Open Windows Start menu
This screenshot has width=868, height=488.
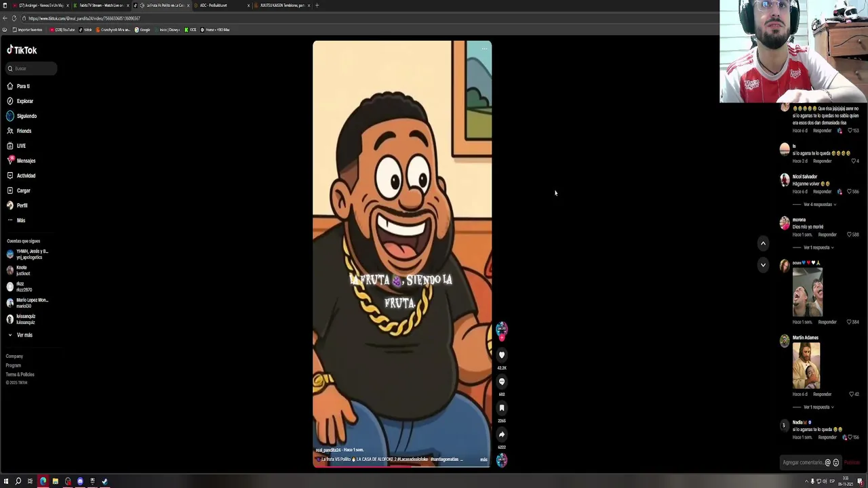point(6,481)
